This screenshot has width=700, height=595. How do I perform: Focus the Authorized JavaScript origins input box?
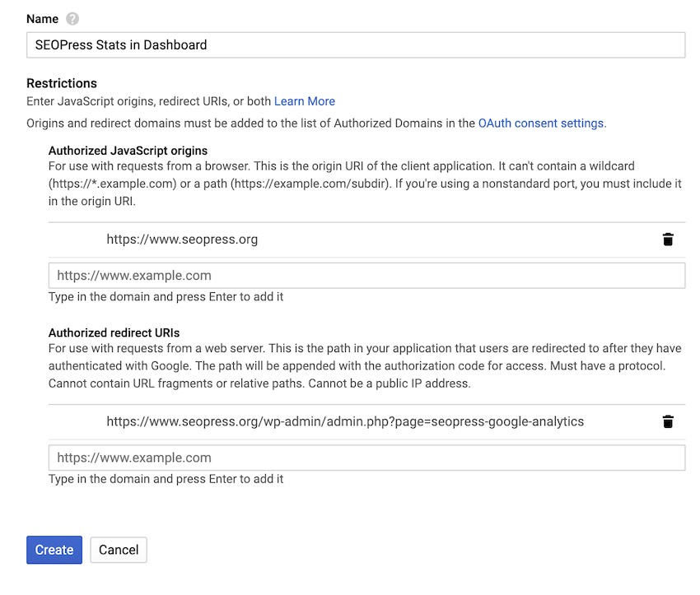[x=366, y=276]
